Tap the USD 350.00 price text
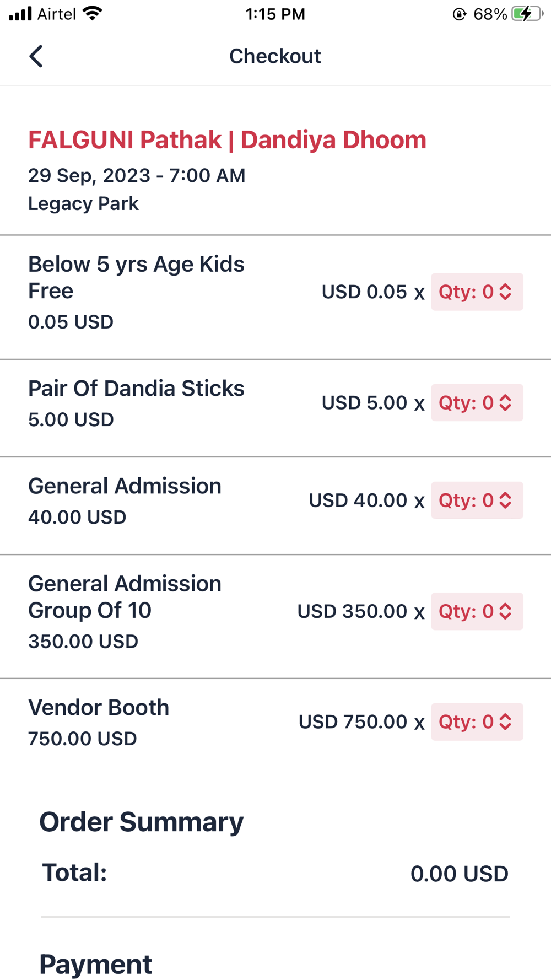The width and height of the screenshot is (551, 980). 352,611
